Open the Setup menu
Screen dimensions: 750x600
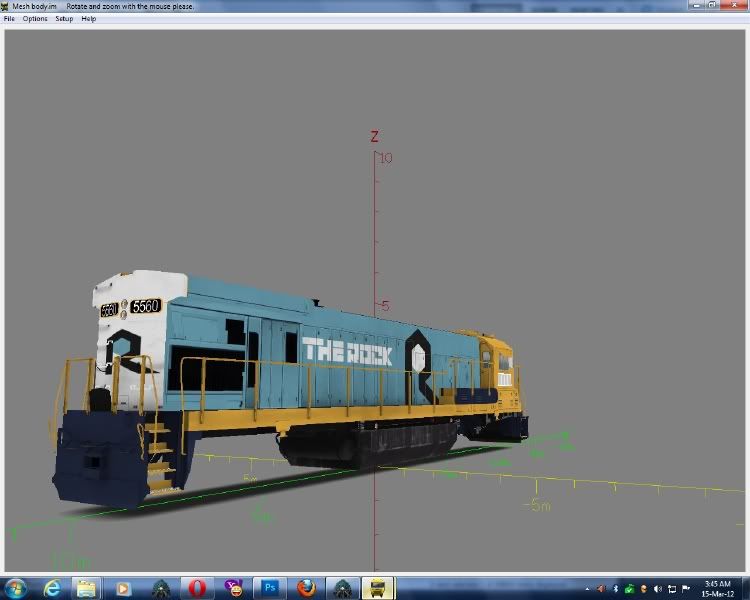pos(64,19)
